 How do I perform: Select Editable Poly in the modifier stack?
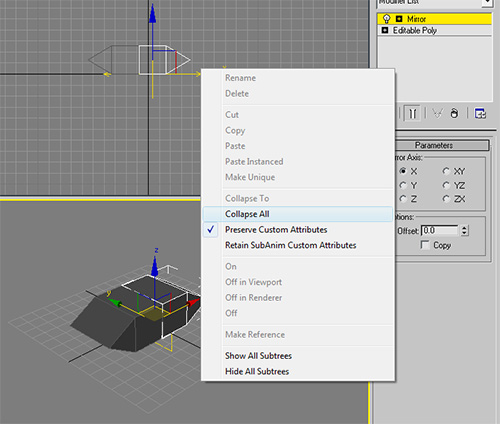tap(435, 30)
